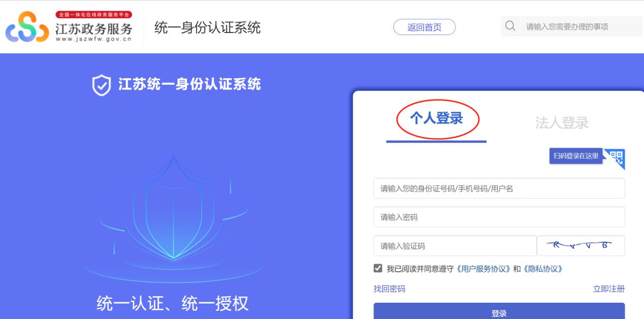Image resolution: width=644 pixels, height=319 pixels.
Task: Click the 返回首页 button
Action: 424,27
